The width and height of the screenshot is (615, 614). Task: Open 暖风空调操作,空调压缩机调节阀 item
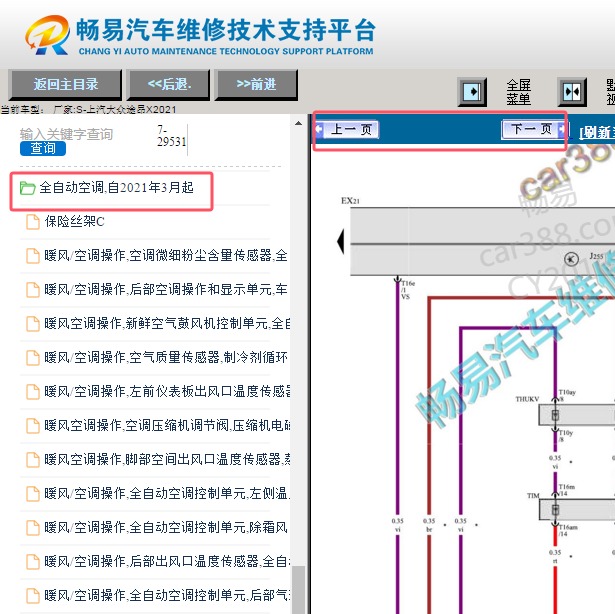coord(167,425)
